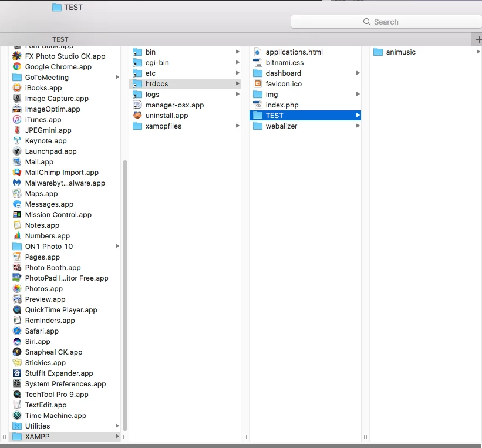
Task: Click the favicon.ico file icon
Action: tap(258, 83)
